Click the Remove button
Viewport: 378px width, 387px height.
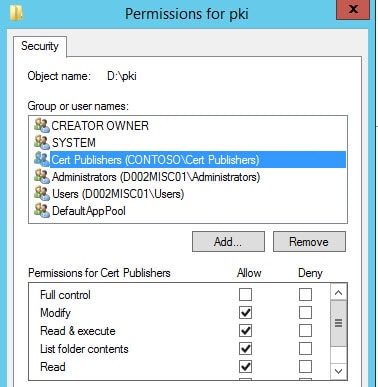pos(309,242)
